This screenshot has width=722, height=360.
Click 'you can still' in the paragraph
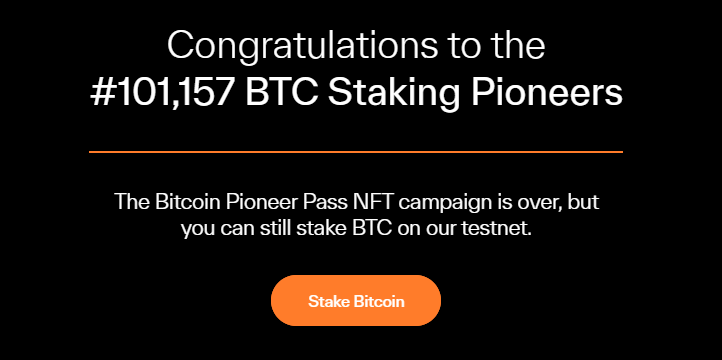pos(235,229)
